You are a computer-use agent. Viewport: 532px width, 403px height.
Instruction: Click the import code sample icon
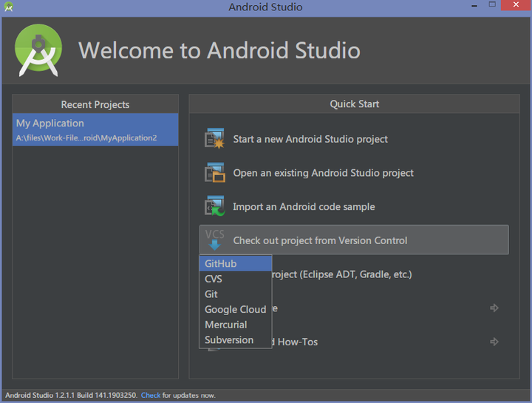214,206
